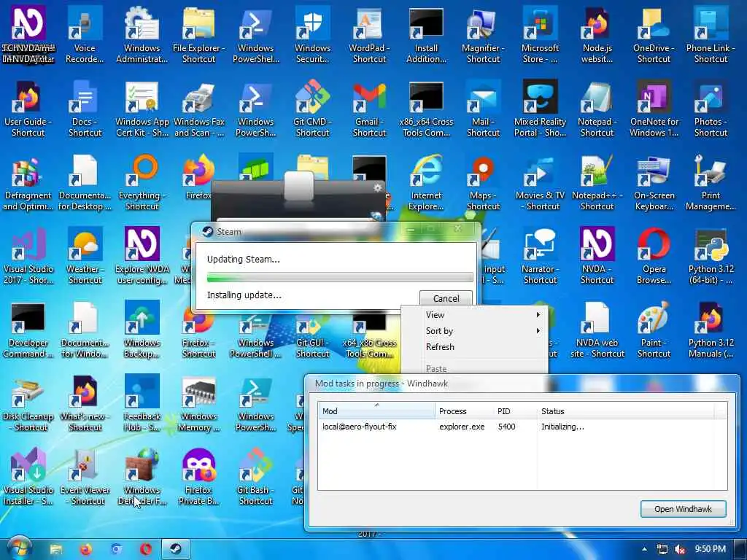The width and height of the screenshot is (747, 560).
Task: Select the OneDrive shortcut icon
Action: 654,34
